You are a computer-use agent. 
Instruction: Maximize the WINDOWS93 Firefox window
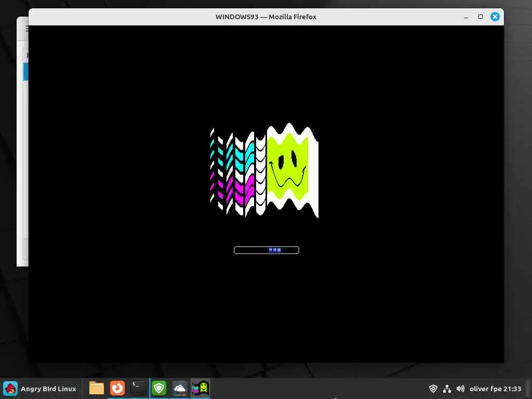(481, 17)
